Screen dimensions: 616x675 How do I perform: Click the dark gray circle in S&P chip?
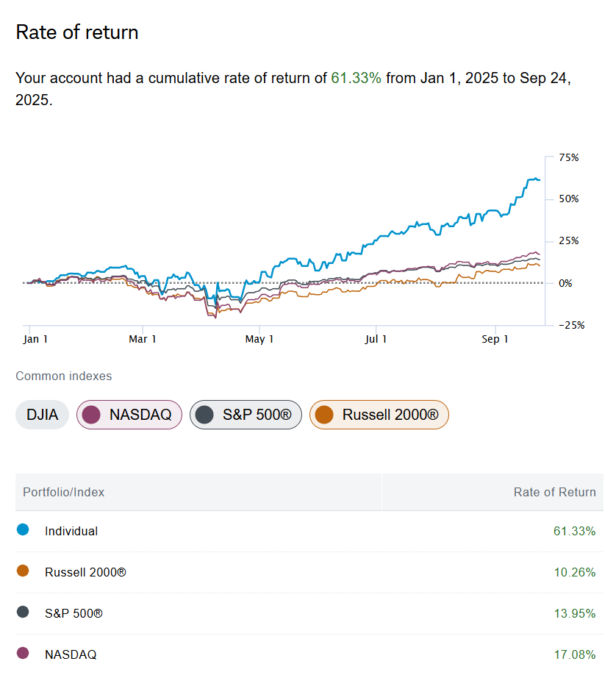204,415
